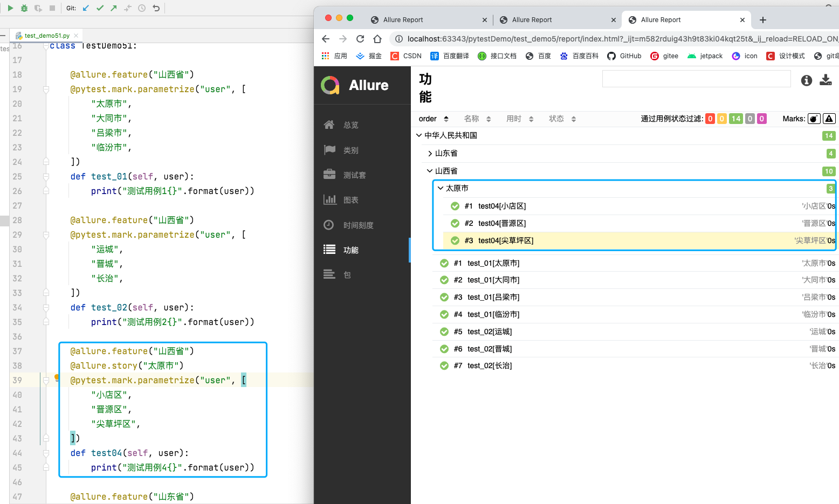Sort by 状态 status column

pyautogui.click(x=562, y=119)
